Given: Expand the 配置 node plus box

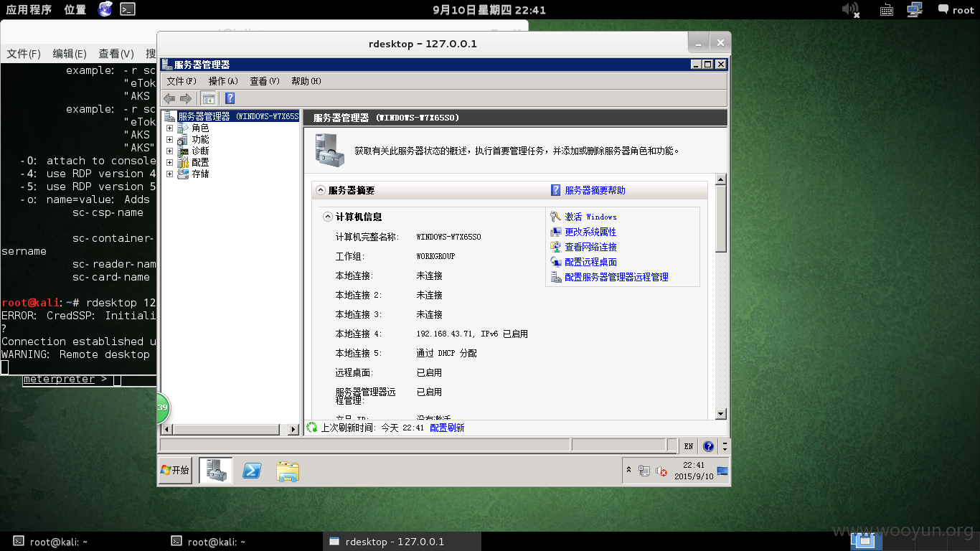Looking at the screenshot, I should click(x=170, y=162).
